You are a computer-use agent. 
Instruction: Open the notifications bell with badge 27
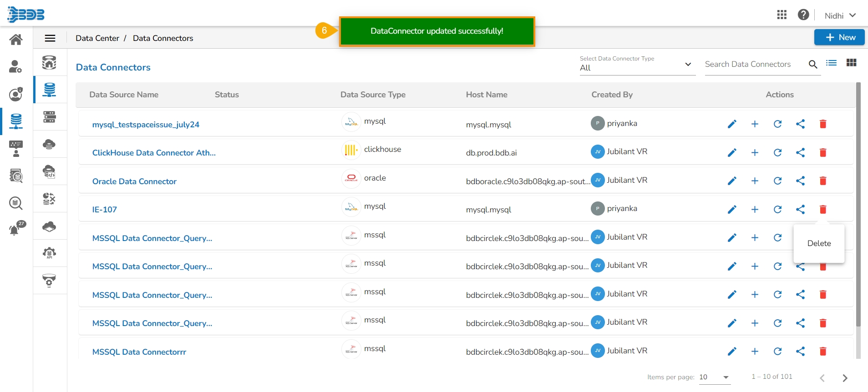[x=15, y=229]
